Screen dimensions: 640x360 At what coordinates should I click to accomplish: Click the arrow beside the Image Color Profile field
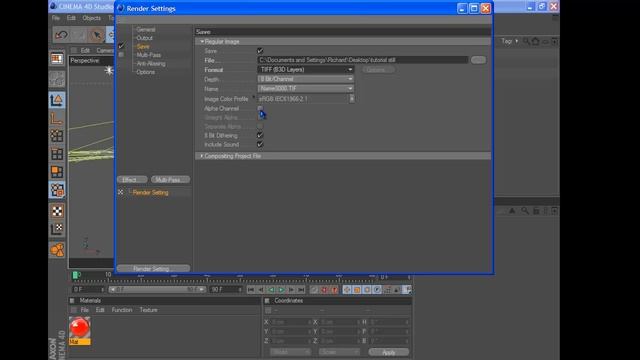tap(352, 99)
